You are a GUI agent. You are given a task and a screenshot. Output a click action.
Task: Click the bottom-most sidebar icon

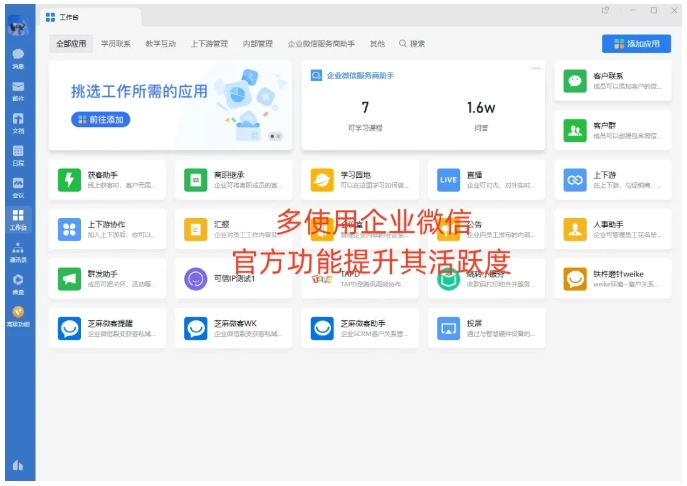pyautogui.click(x=18, y=465)
